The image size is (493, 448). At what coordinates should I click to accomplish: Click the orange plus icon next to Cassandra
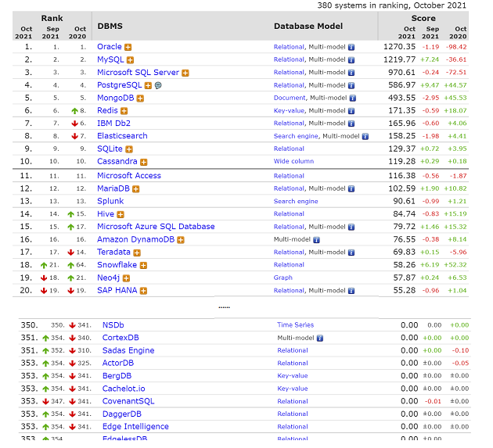144,162
